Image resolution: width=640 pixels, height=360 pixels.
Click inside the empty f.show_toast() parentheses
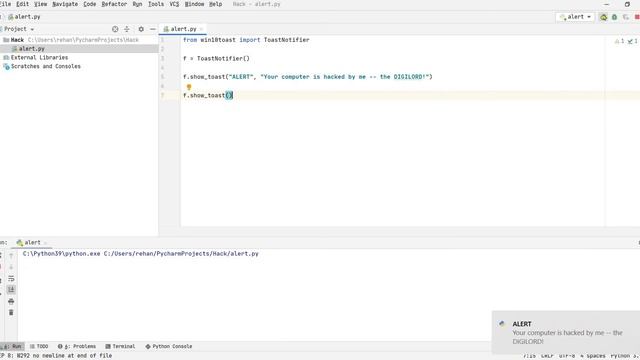(x=229, y=96)
